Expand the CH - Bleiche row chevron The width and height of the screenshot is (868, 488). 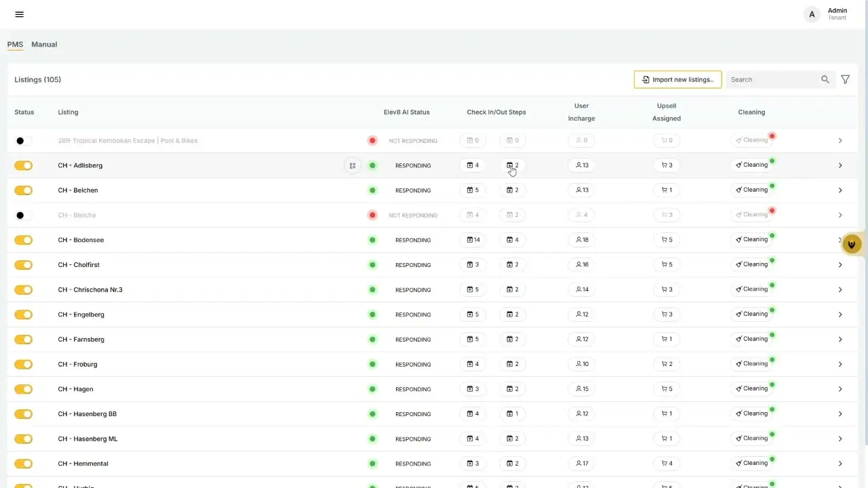(840, 216)
